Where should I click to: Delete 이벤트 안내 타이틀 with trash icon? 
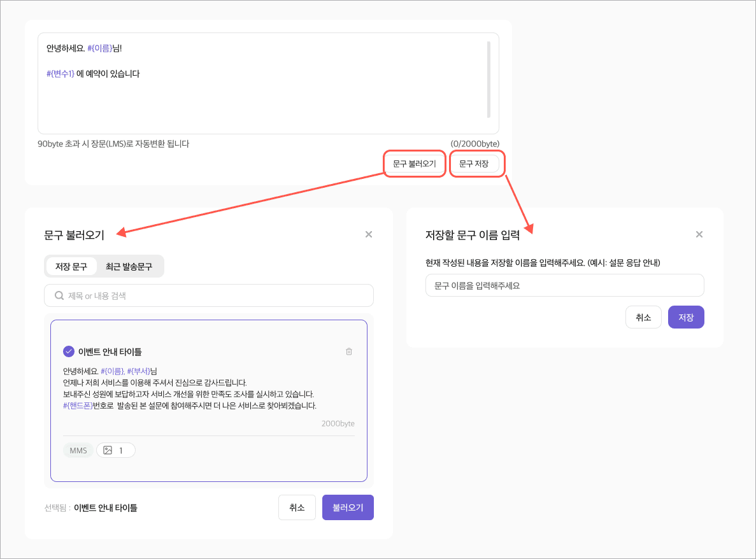tap(349, 352)
